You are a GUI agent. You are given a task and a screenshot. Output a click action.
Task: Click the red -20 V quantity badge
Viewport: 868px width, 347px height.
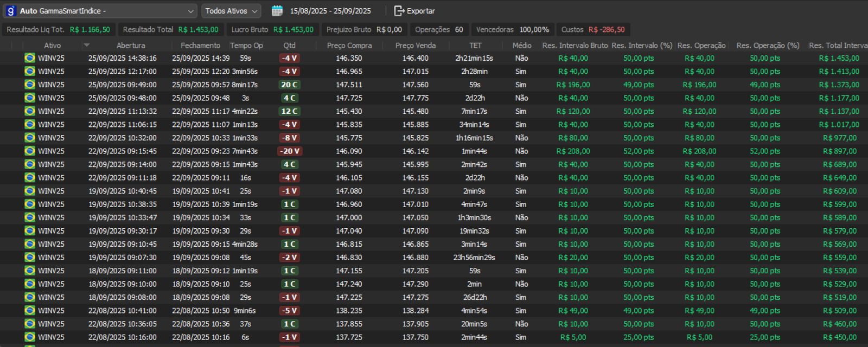290,151
